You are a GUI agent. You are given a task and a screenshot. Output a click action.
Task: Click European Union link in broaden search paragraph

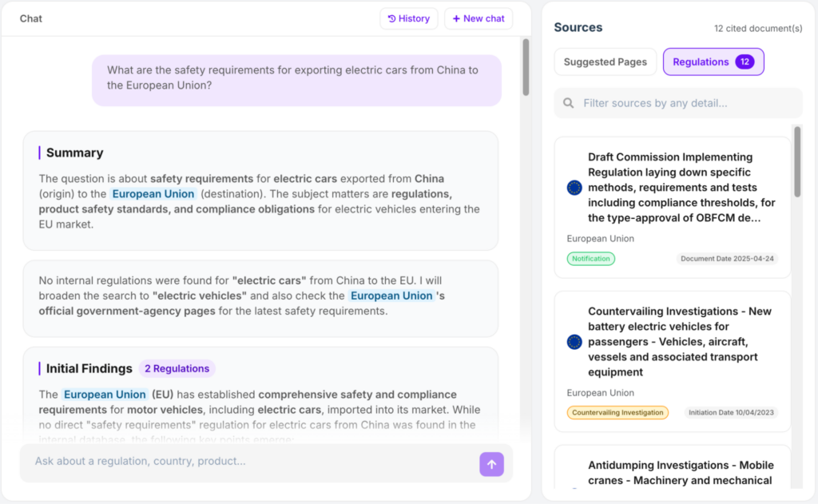[391, 296]
